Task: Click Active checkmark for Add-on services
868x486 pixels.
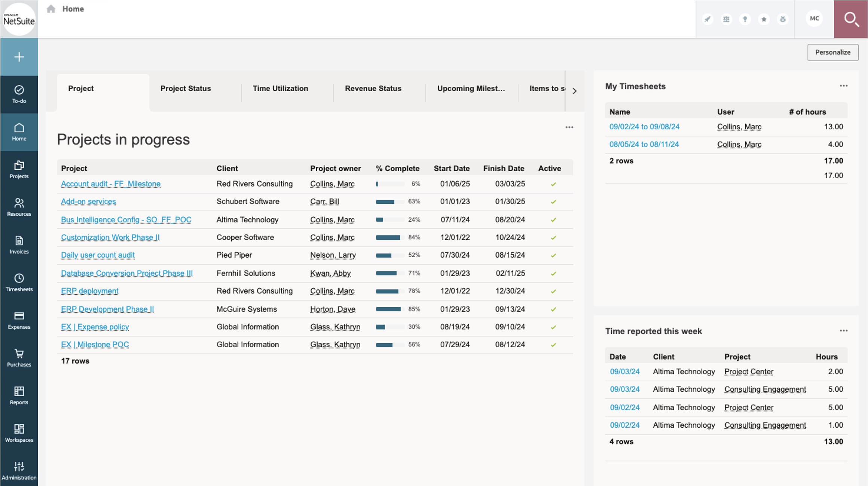Action: pyautogui.click(x=553, y=202)
